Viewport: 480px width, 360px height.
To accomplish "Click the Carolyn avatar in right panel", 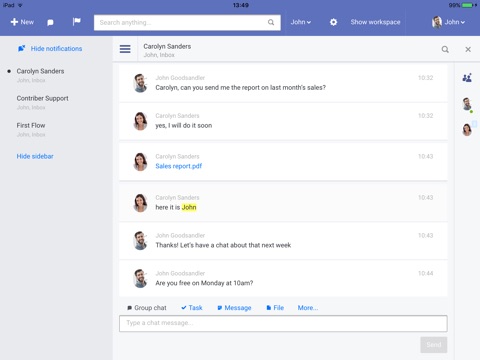I will 467,129.
